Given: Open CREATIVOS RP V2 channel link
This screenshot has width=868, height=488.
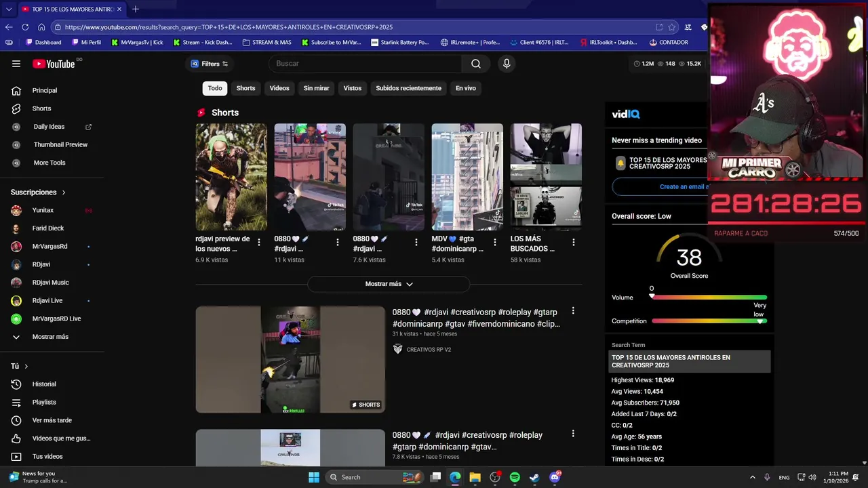Looking at the screenshot, I should (x=429, y=350).
